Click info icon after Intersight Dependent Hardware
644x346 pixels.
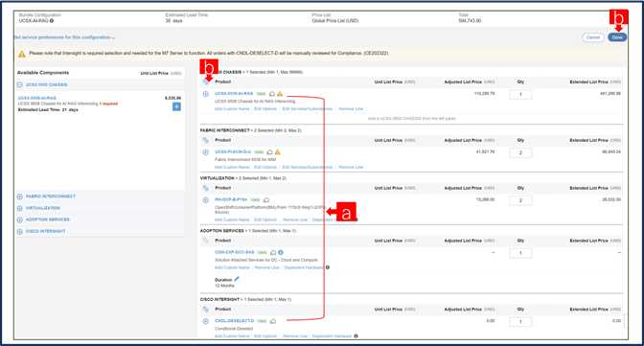click(356, 336)
